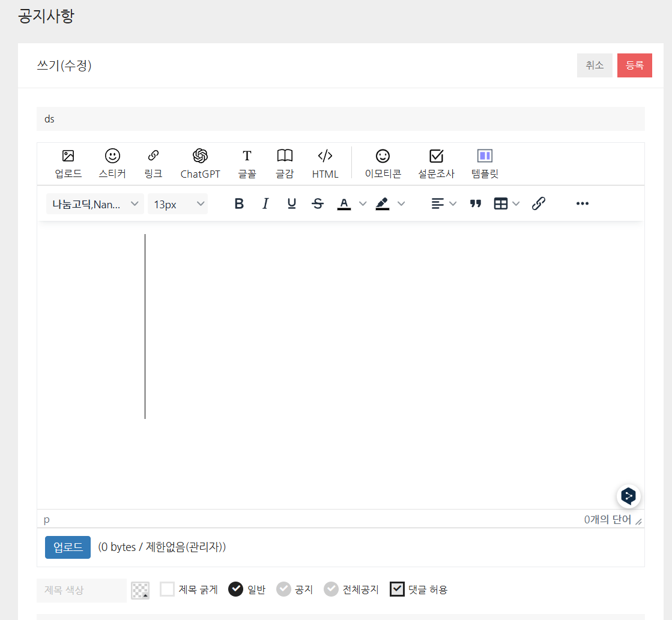The image size is (672, 620).
Task: Expand the table insertion dropdown
Action: click(515, 203)
